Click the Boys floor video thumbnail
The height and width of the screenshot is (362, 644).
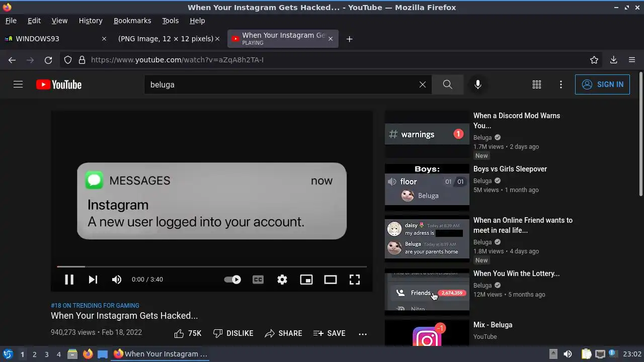pyautogui.click(x=427, y=188)
